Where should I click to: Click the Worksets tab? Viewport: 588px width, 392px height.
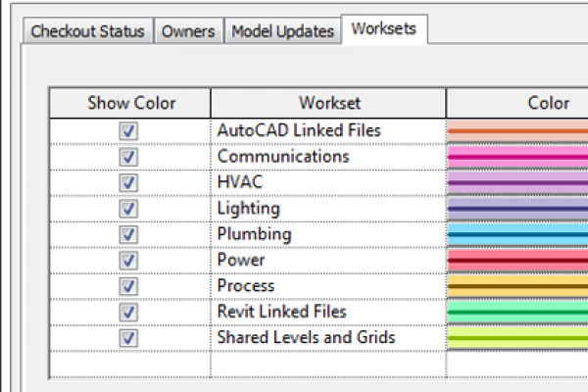[383, 29]
